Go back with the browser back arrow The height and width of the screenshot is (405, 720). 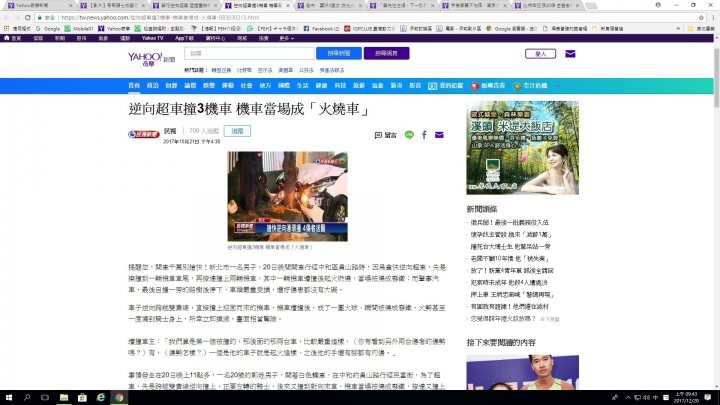point(6,17)
